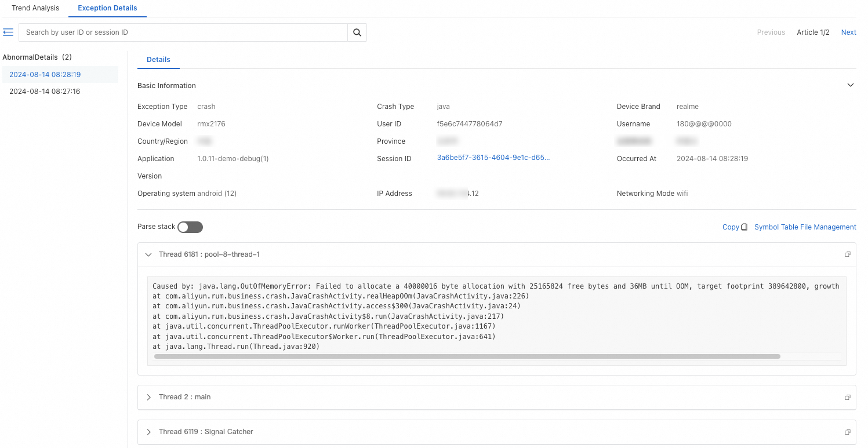Click the Exception Type value crash
Screen dimensions: 868x448
click(x=206, y=107)
